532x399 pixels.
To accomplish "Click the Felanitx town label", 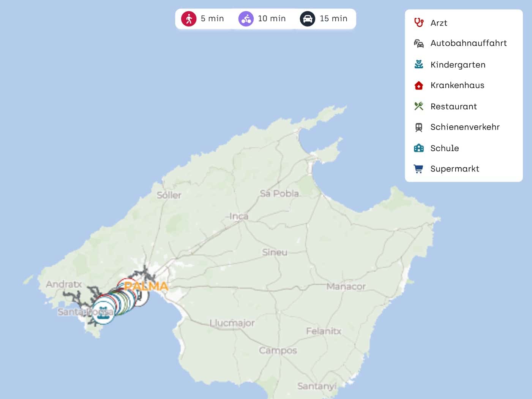I will pyautogui.click(x=324, y=331).
